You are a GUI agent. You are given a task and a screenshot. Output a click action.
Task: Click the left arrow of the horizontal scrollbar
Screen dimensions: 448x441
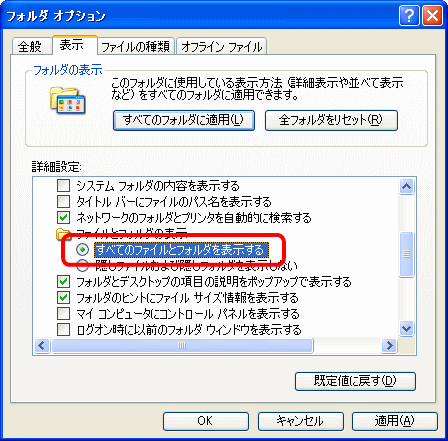(x=42, y=345)
